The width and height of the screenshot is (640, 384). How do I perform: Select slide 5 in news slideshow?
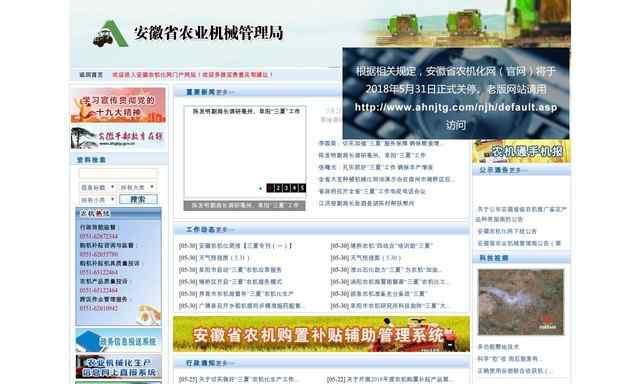click(x=302, y=188)
